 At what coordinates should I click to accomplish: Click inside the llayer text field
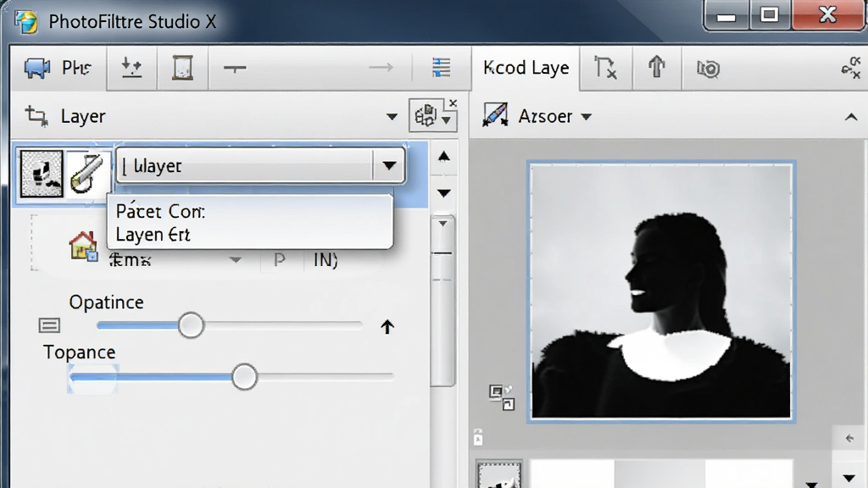[x=245, y=165]
